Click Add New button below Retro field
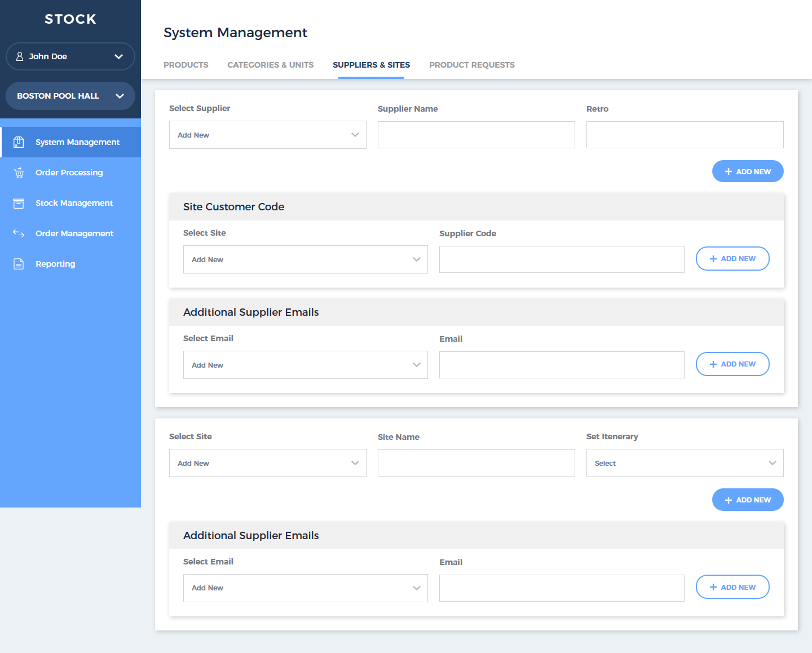Screen dimensions: 812x653 [747, 171]
